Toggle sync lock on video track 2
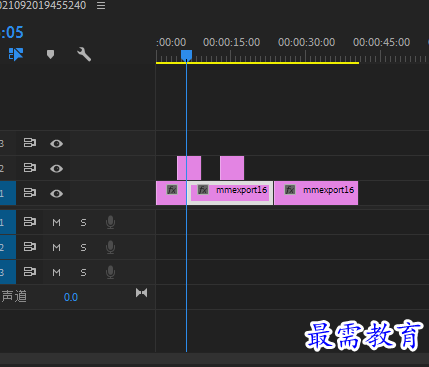The image size is (429, 367). coord(30,168)
